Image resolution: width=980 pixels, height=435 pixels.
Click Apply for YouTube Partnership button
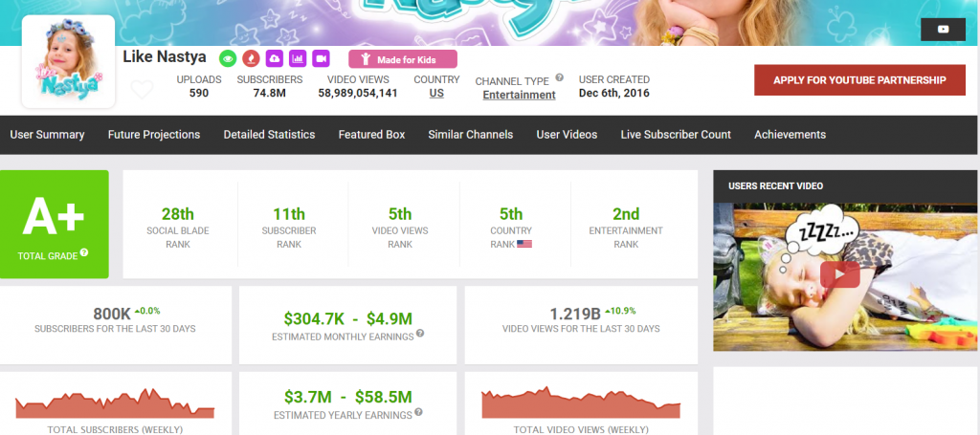coord(859,80)
